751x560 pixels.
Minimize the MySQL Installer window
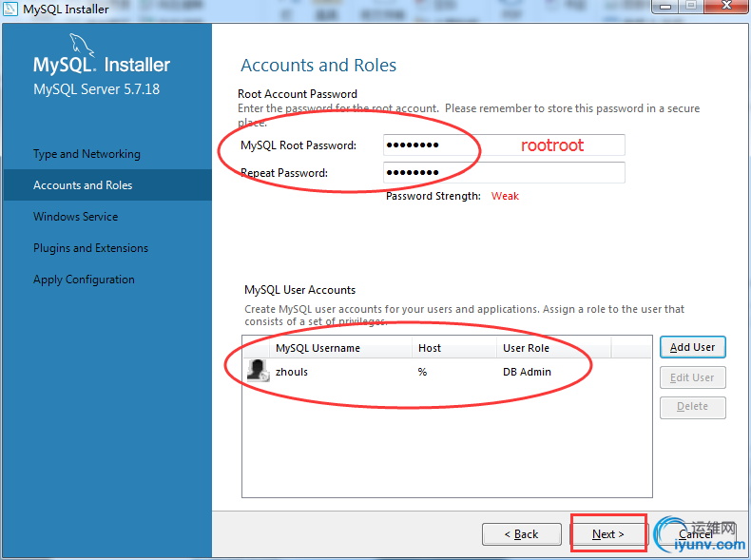tap(665, 7)
